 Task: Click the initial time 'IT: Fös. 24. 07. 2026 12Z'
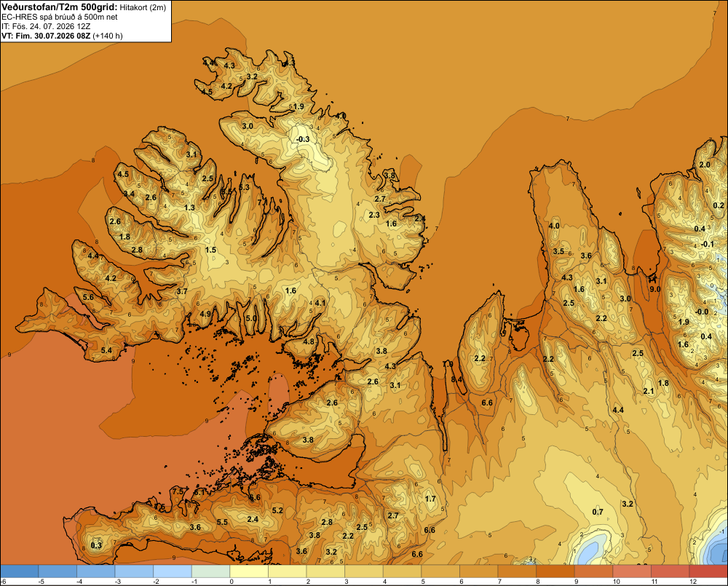pos(46,26)
